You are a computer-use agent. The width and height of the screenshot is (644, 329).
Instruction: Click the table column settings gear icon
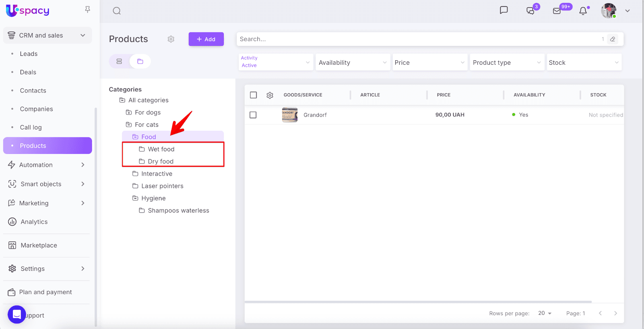pos(270,95)
